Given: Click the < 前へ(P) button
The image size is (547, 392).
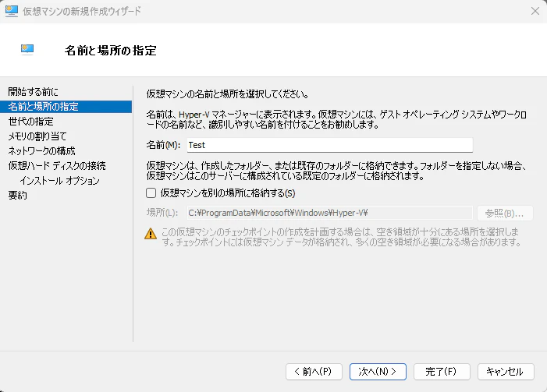Looking at the screenshot, I should click(314, 372).
